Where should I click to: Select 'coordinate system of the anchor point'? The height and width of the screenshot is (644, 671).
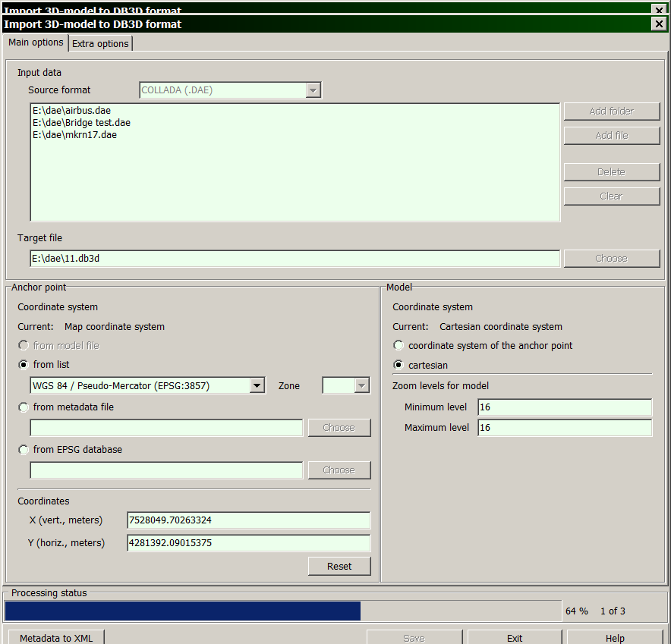pyautogui.click(x=399, y=346)
